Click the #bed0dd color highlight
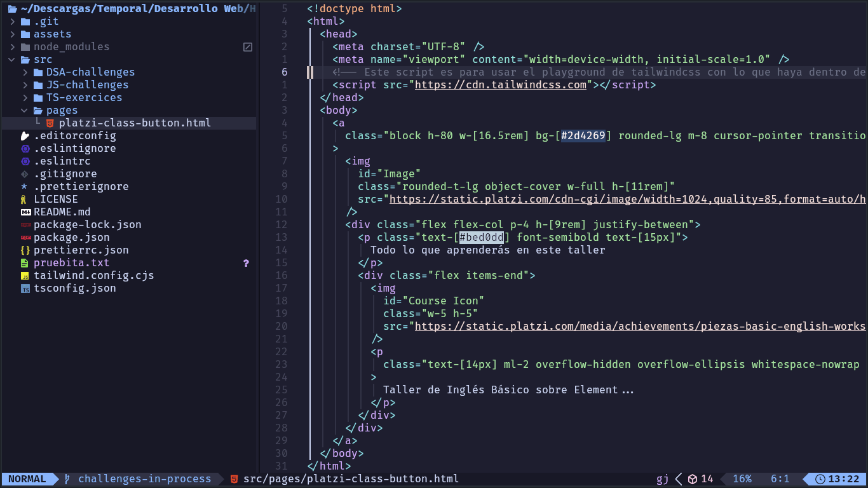 (x=481, y=238)
